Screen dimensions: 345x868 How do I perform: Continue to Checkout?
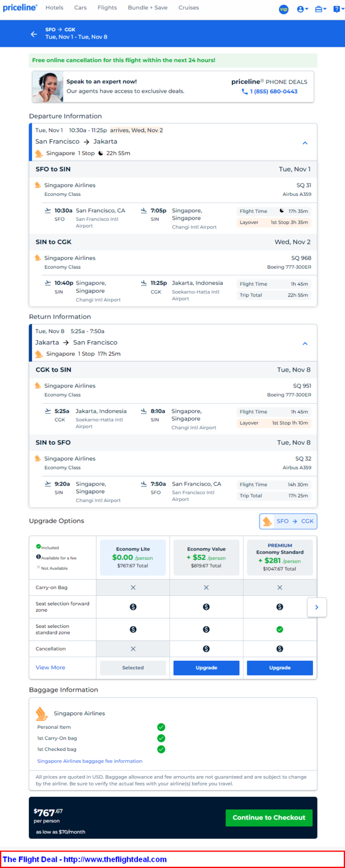point(269,817)
